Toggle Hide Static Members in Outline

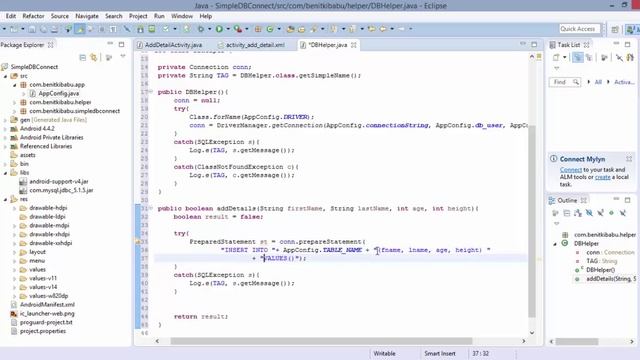(600, 213)
